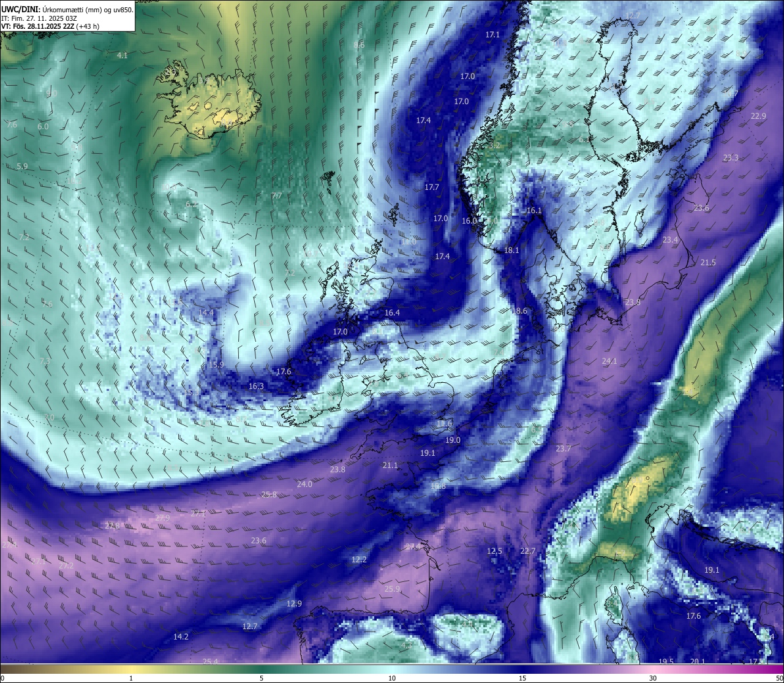
Task: Click the 25.8 value label
Action: click(x=269, y=495)
